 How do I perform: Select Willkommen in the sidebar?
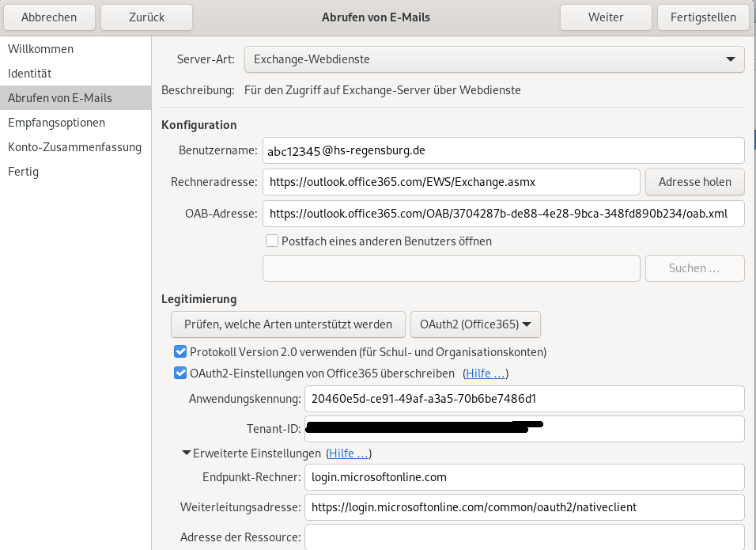pos(40,49)
